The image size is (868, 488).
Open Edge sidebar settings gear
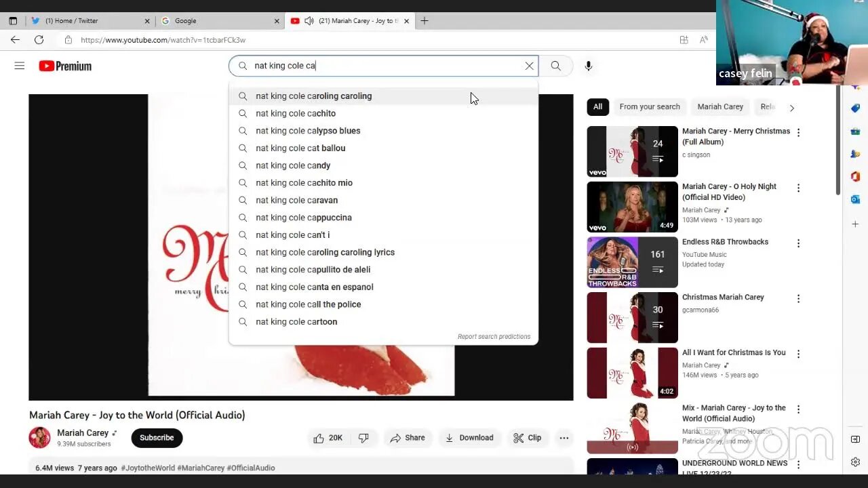(855, 462)
